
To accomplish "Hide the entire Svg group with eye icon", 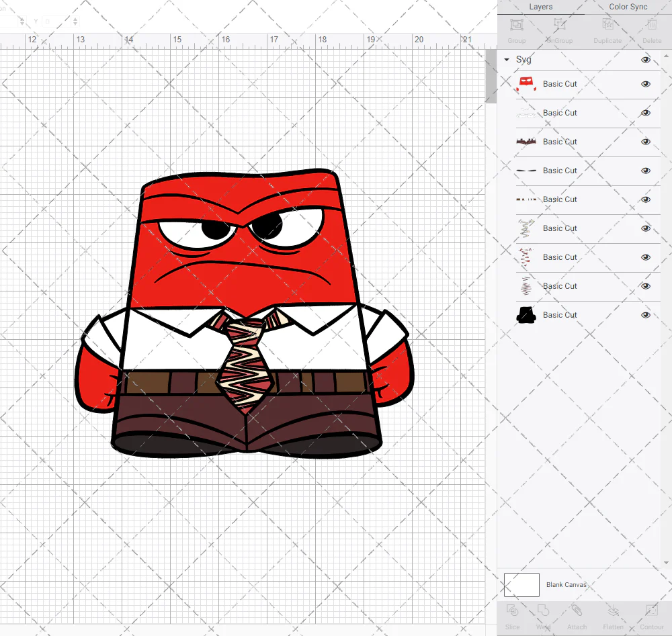I will [646, 60].
